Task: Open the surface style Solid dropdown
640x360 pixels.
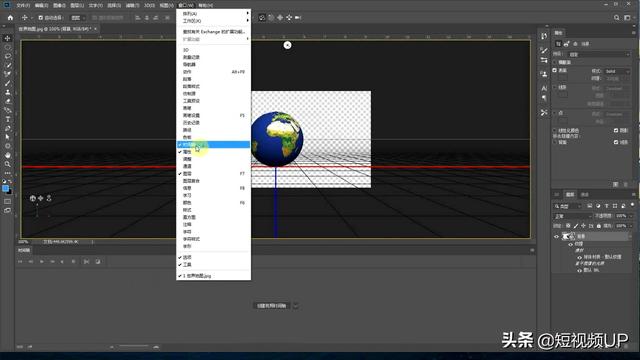Action: point(618,71)
